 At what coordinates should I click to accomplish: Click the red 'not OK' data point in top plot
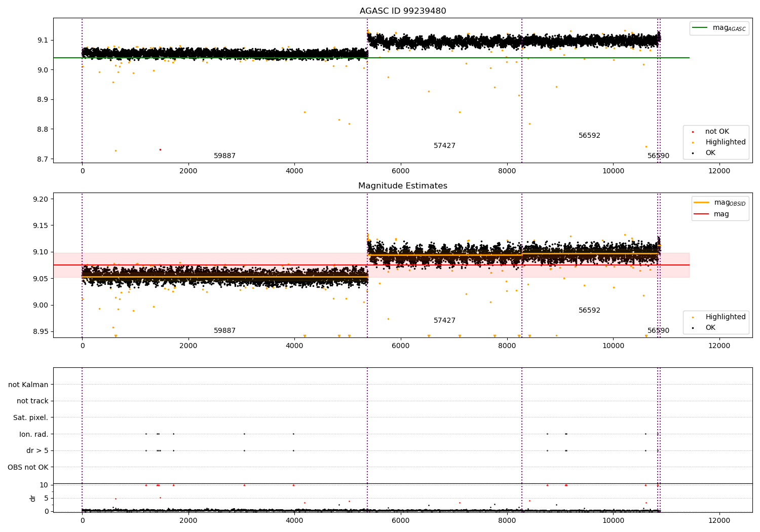(x=160, y=149)
